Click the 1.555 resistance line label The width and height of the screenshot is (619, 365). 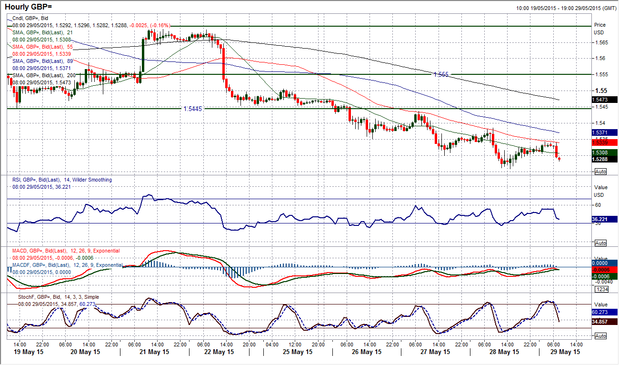[x=441, y=74]
